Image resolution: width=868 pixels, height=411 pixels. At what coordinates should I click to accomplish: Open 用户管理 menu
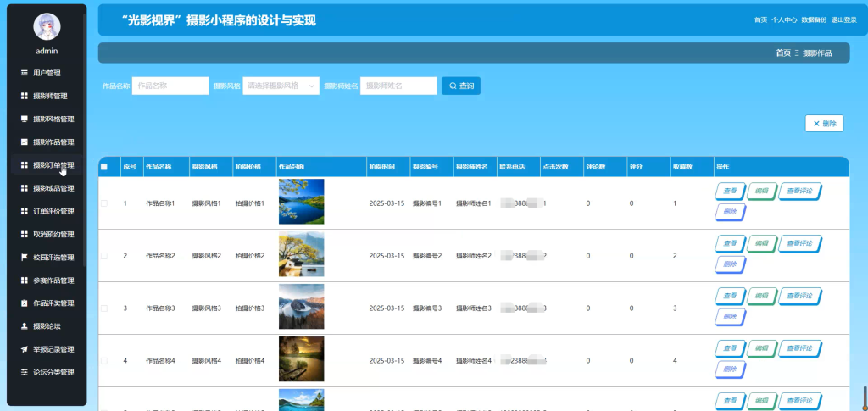pyautogui.click(x=47, y=73)
